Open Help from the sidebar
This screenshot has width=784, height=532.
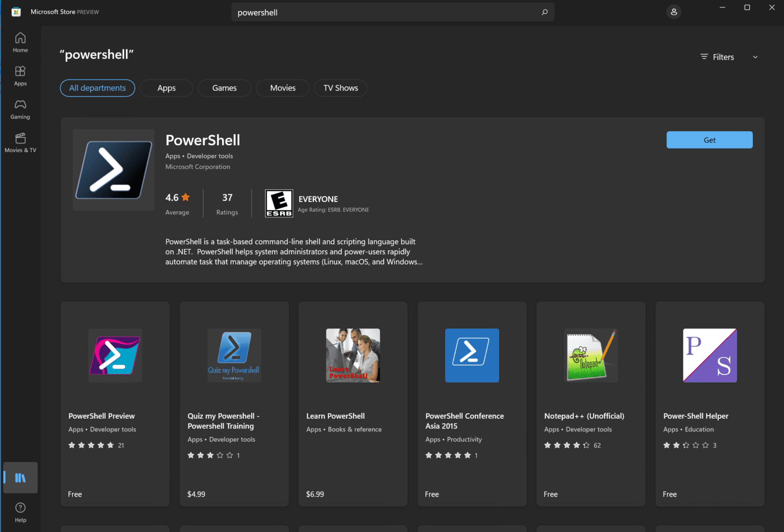[x=20, y=511]
